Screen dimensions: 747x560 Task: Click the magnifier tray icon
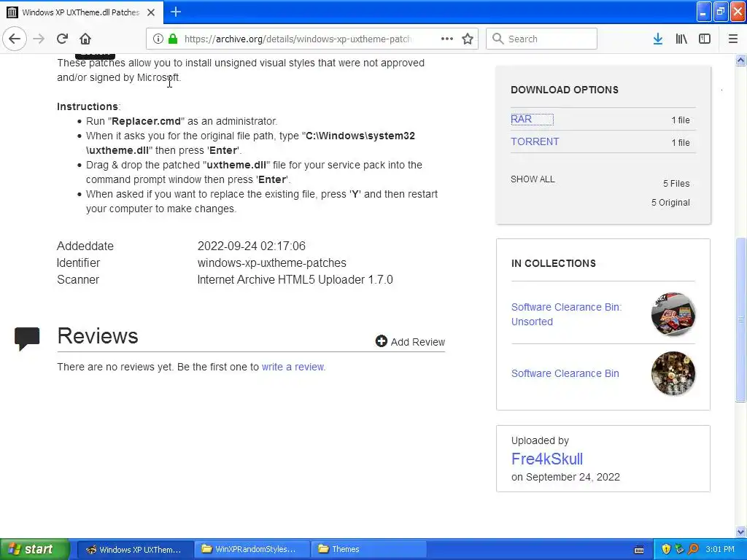(x=693, y=549)
